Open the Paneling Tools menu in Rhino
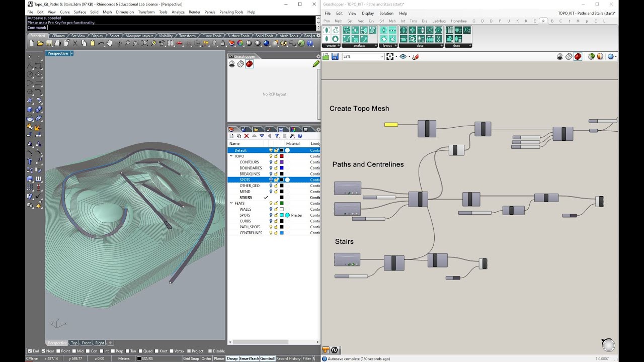Viewport: 644px width, 362px height. coord(231,12)
